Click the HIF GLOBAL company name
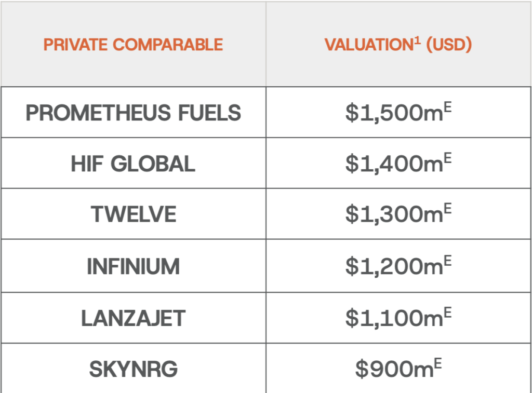The height and width of the screenshot is (393, 532). [x=133, y=164]
